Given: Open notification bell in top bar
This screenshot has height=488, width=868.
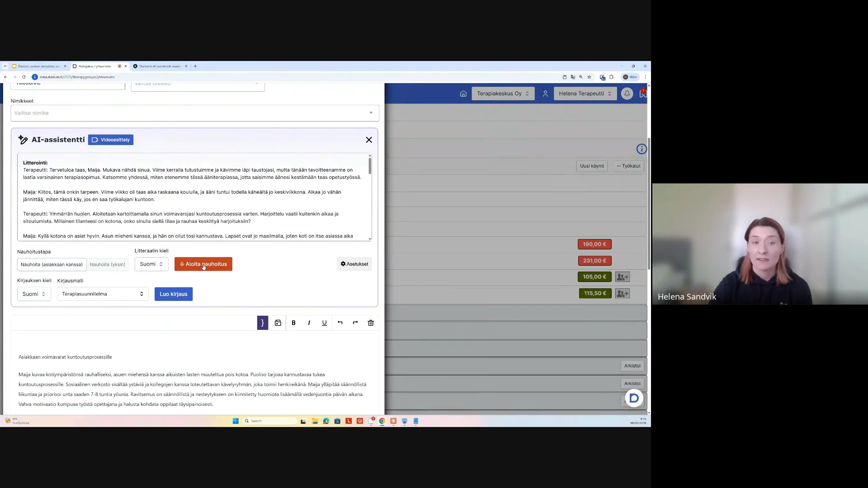Looking at the screenshot, I should click(x=627, y=94).
